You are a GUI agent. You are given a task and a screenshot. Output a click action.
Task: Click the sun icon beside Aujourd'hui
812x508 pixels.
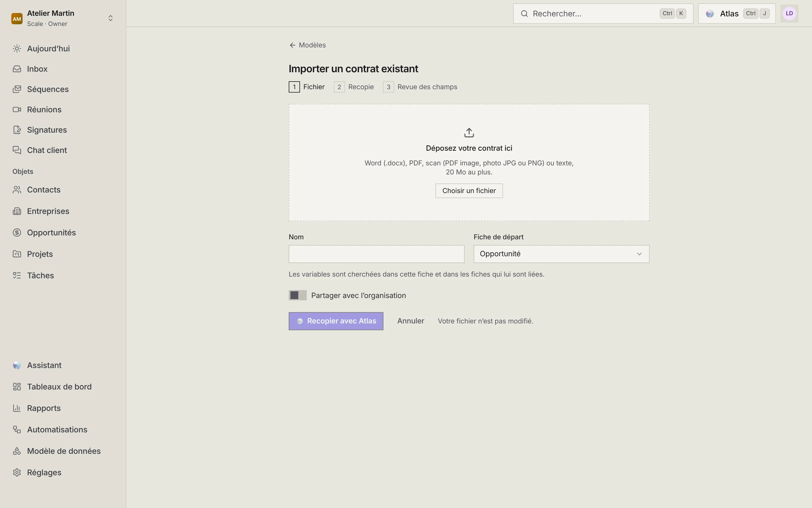tap(17, 49)
